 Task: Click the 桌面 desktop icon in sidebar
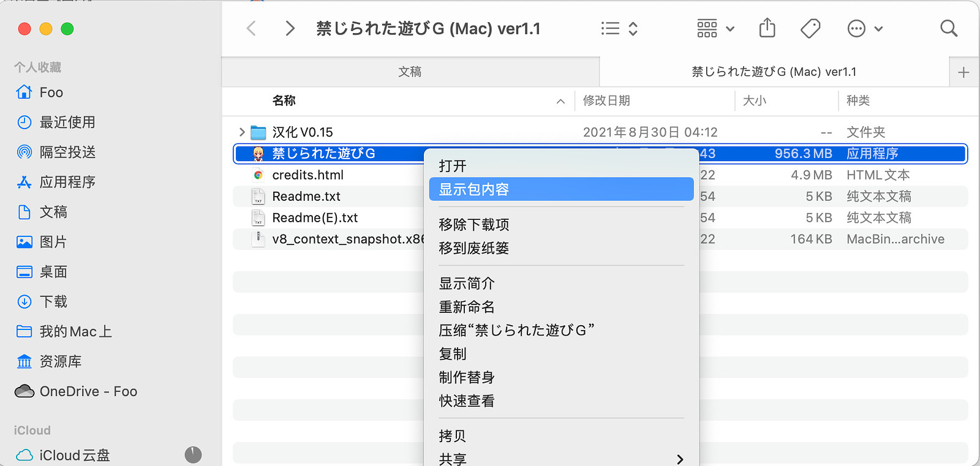pos(24,272)
